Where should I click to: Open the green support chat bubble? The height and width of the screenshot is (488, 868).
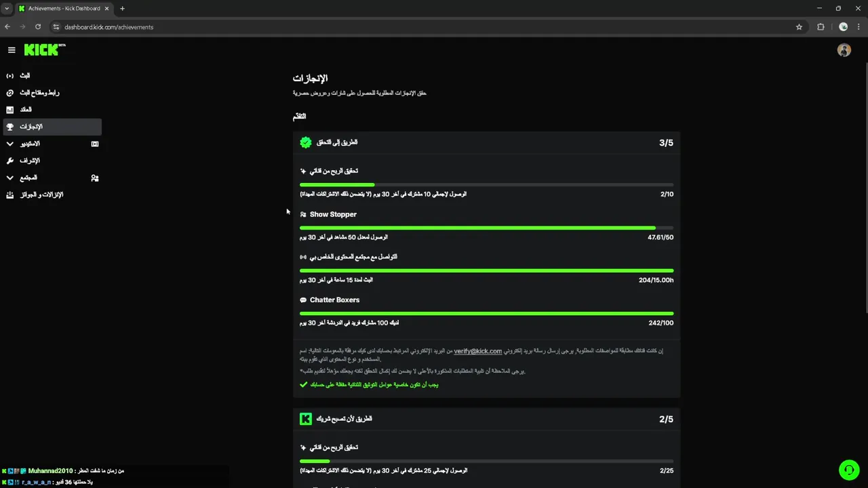pyautogui.click(x=848, y=470)
